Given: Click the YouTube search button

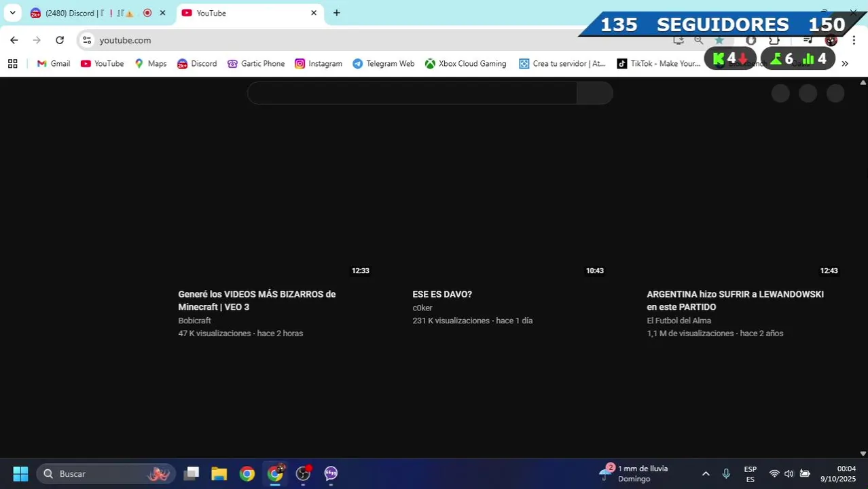Looking at the screenshot, I should click(595, 93).
